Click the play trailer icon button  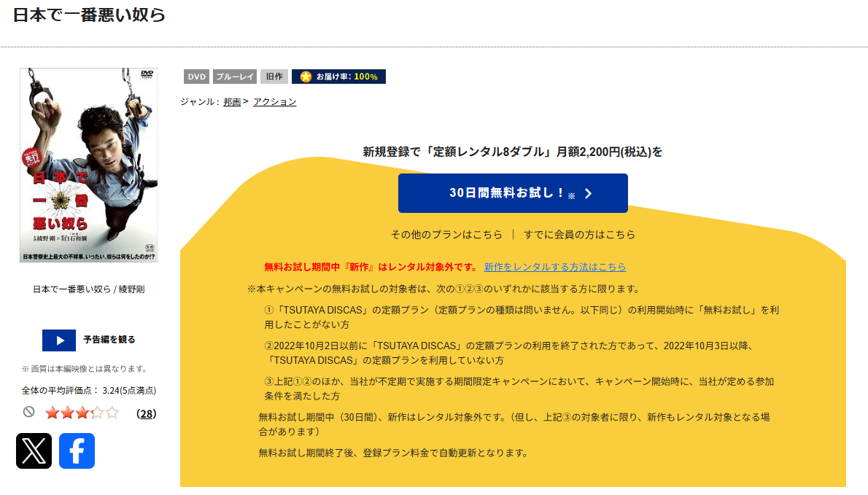pos(59,340)
